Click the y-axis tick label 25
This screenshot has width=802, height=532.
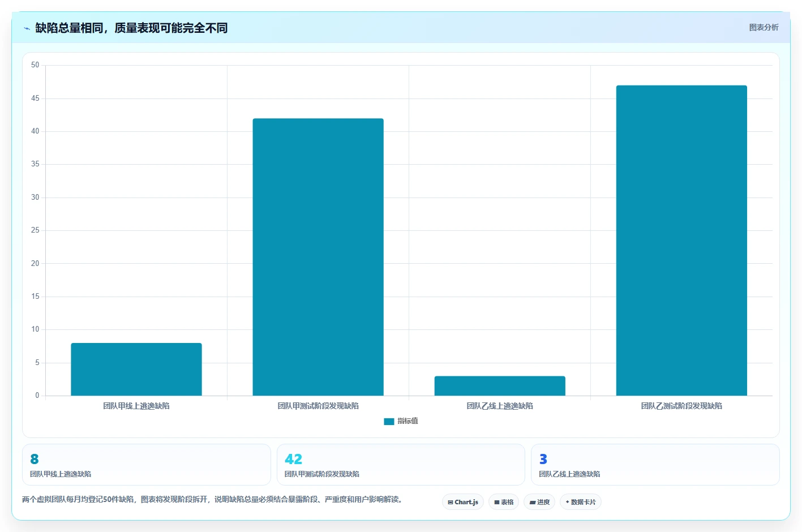pos(35,230)
